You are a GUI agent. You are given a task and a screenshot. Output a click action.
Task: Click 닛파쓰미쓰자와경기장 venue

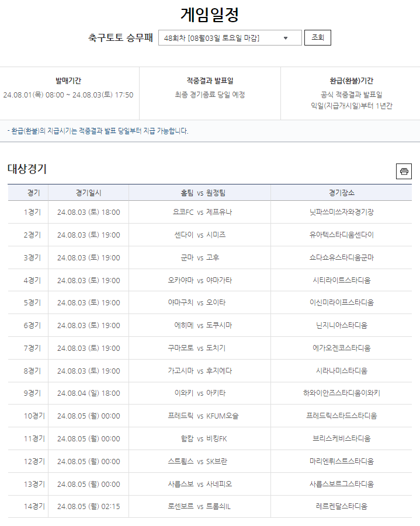click(342, 213)
